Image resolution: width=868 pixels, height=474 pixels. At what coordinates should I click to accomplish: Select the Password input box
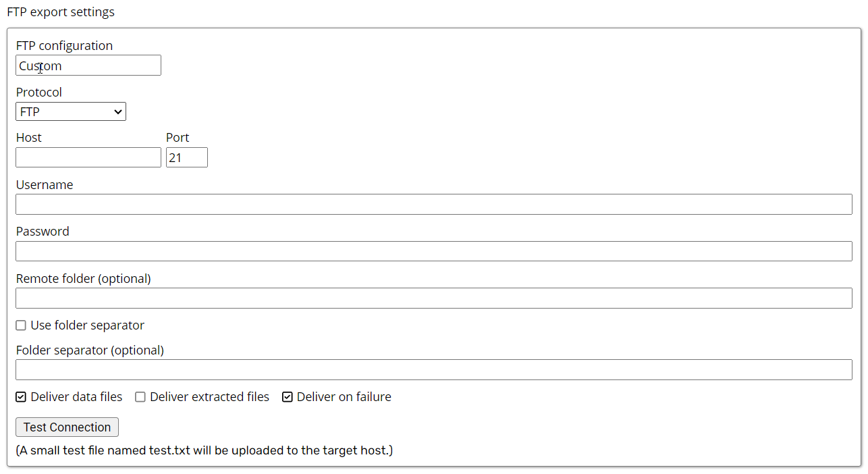433,251
